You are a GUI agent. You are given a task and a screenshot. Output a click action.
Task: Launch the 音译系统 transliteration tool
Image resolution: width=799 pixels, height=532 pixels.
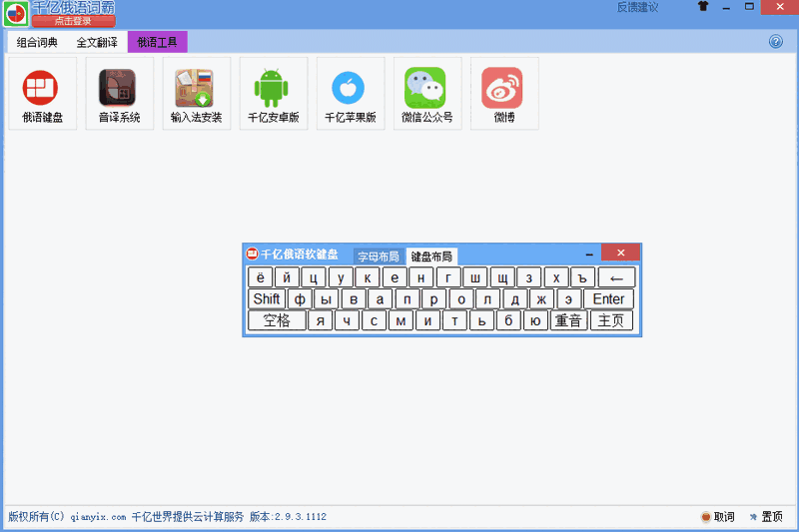pyautogui.click(x=119, y=94)
